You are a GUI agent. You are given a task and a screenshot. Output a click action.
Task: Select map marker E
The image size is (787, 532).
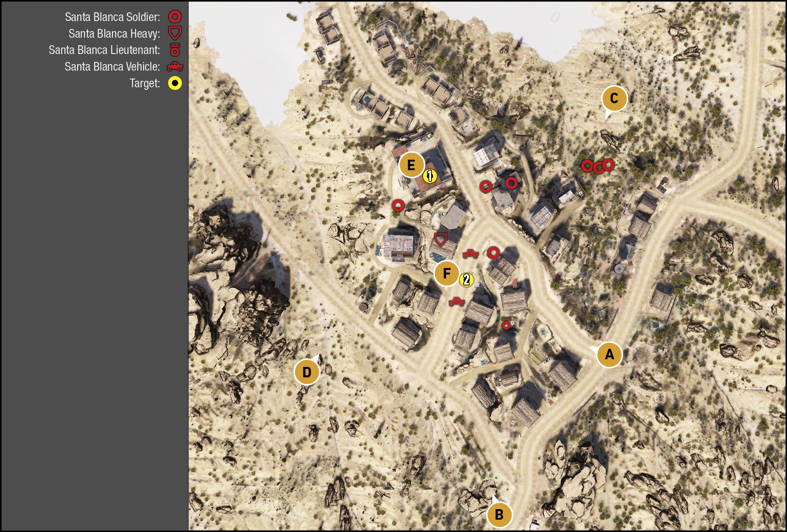point(411,165)
